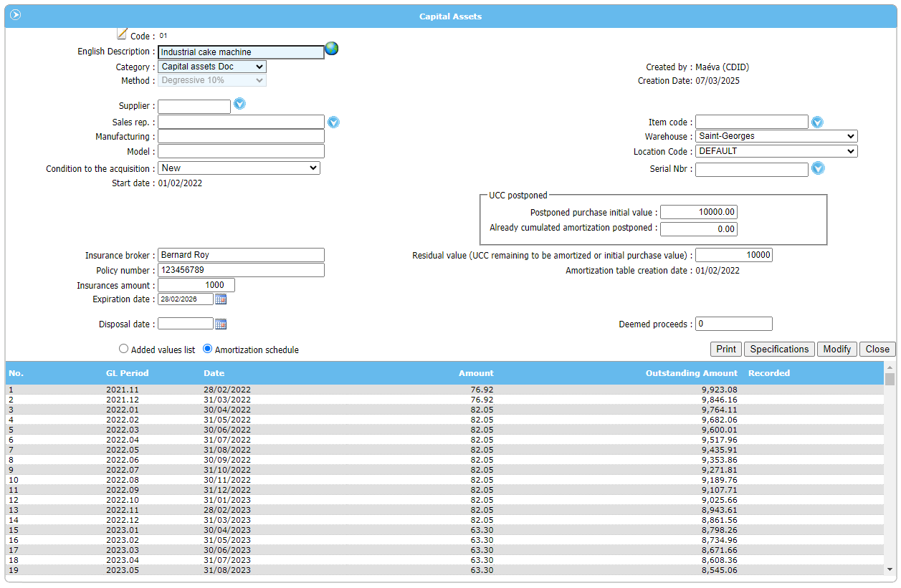The image size is (901, 588).
Task: Open the Sales rep. lookup arrow icon
Action: [333, 122]
